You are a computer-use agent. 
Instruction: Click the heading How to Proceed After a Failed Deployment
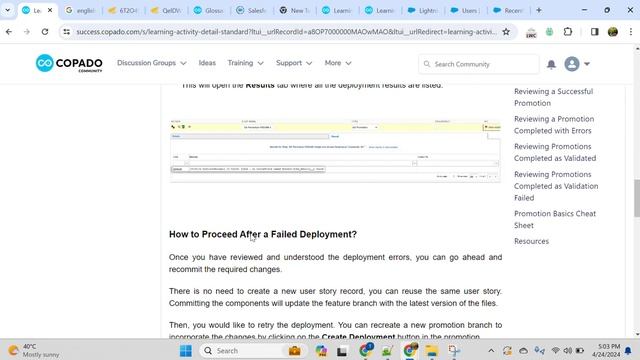pos(263,234)
